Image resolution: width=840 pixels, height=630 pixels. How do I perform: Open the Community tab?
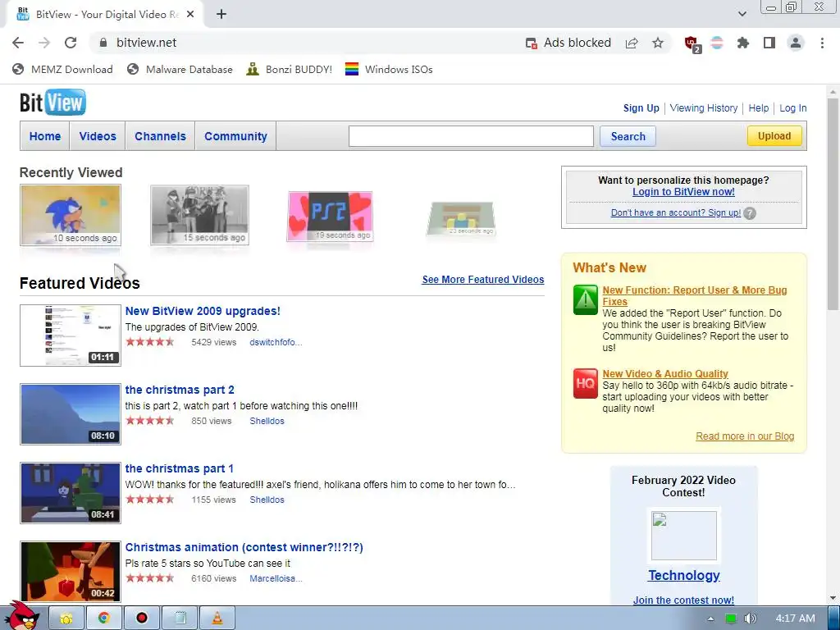click(235, 136)
